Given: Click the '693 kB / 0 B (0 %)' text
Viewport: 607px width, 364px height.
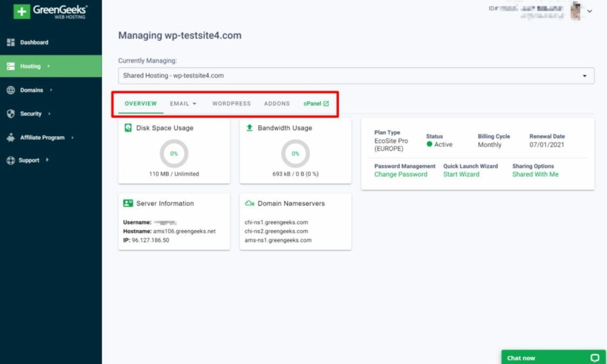Looking at the screenshot, I should [295, 174].
